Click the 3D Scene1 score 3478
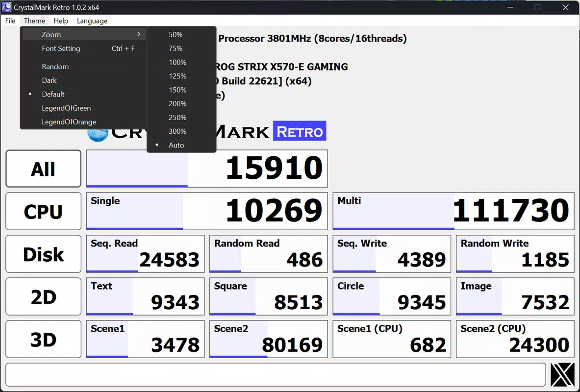The image size is (580, 392). click(146, 339)
